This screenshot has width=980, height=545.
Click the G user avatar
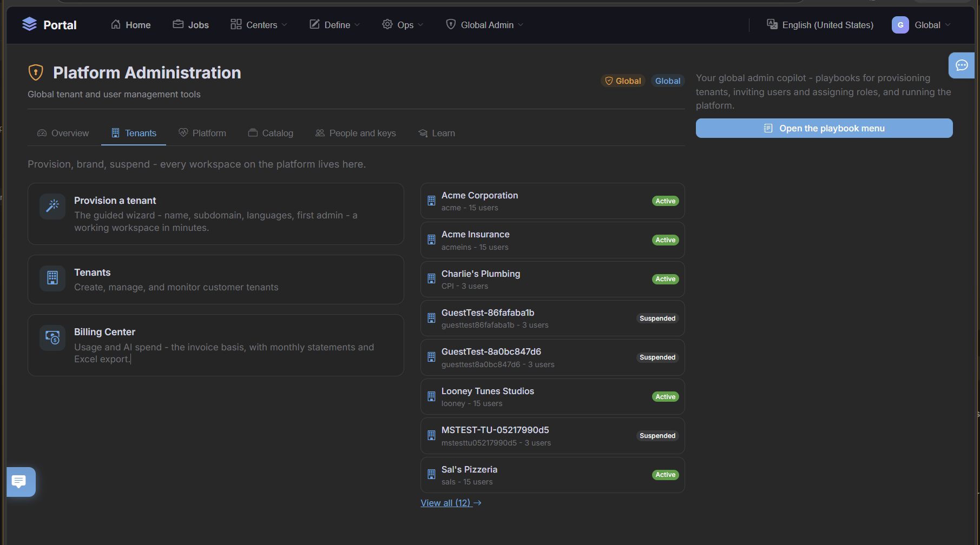[900, 25]
